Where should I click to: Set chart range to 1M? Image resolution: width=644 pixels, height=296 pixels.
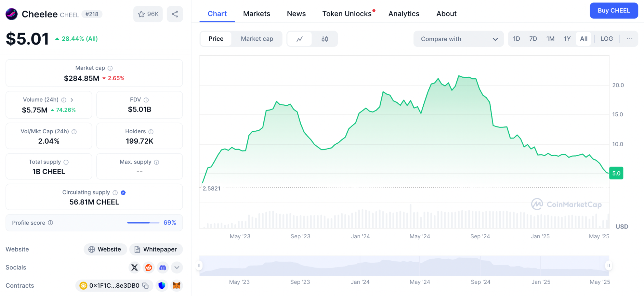[550, 39]
